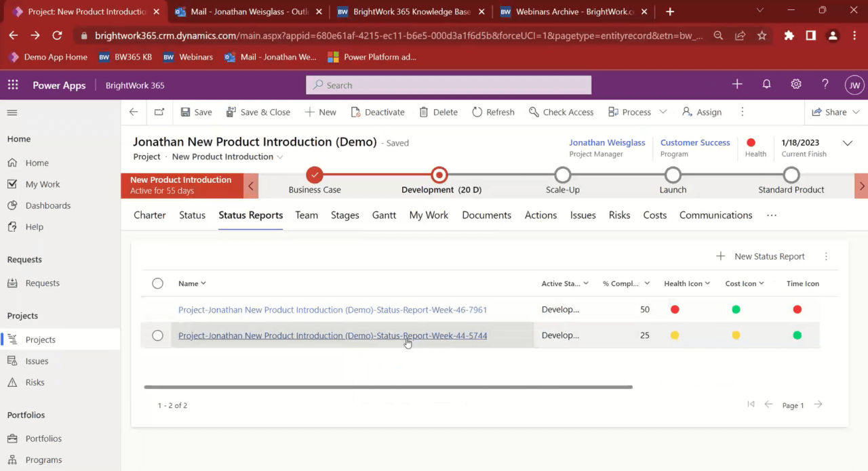Select all status reports with the header circle
Image resolution: width=868 pixels, height=471 pixels.
click(x=157, y=283)
